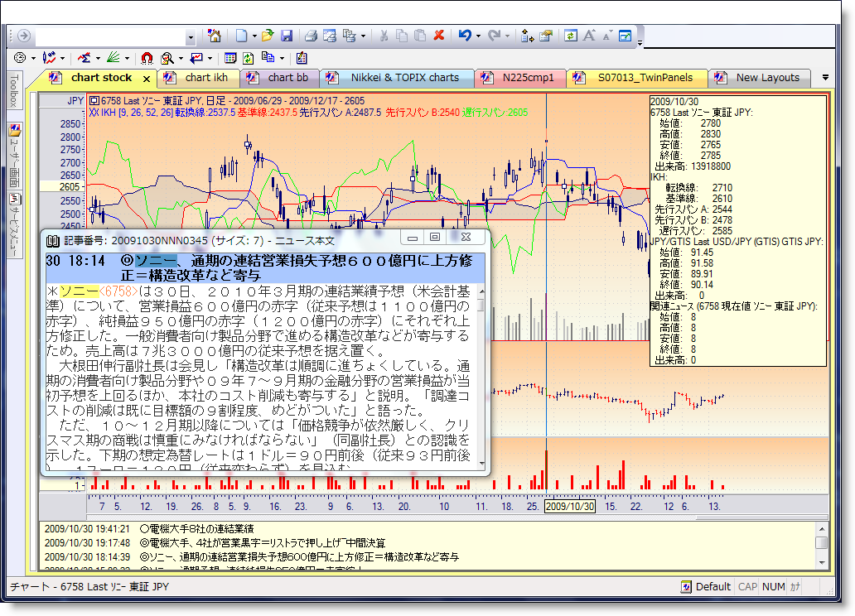
Task: Open the New Layouts tab
Action: (761, 78)
